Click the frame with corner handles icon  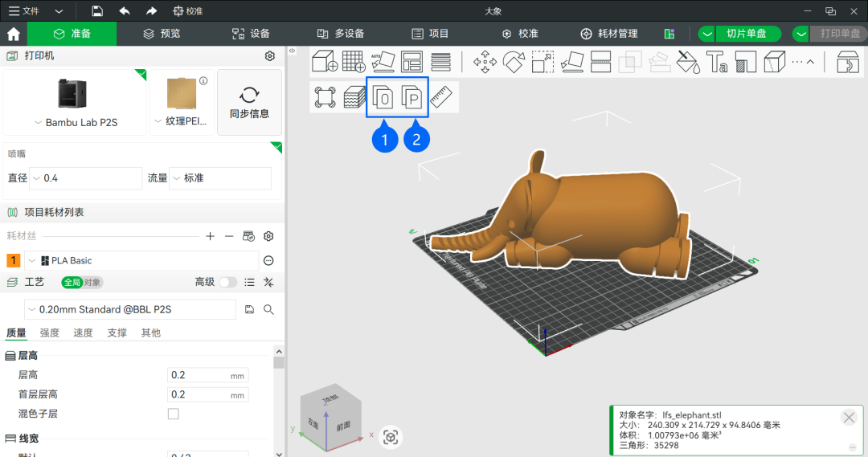pyautogui.click(x=325, y=97)
